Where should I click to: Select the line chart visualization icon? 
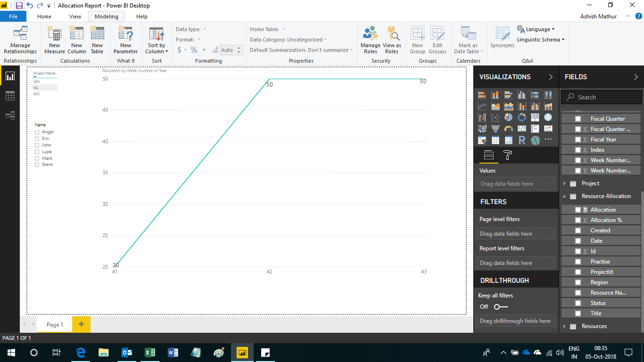pyautogui.click(x=482, y=106)
